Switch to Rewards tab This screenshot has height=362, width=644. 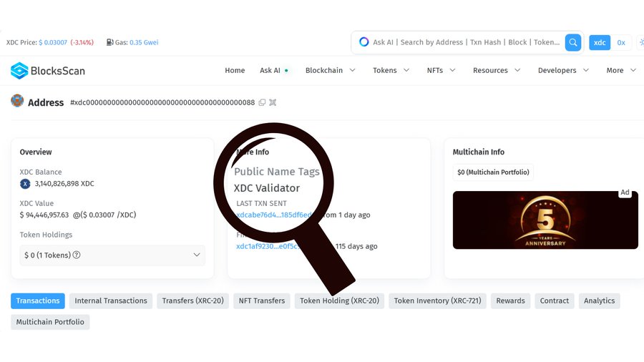(x=510, y=301)
